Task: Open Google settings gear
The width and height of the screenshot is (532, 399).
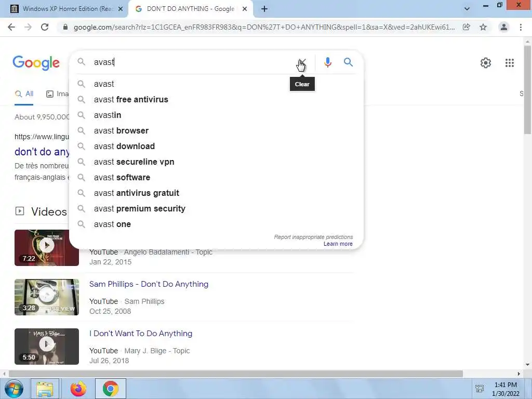Action: 486,63
